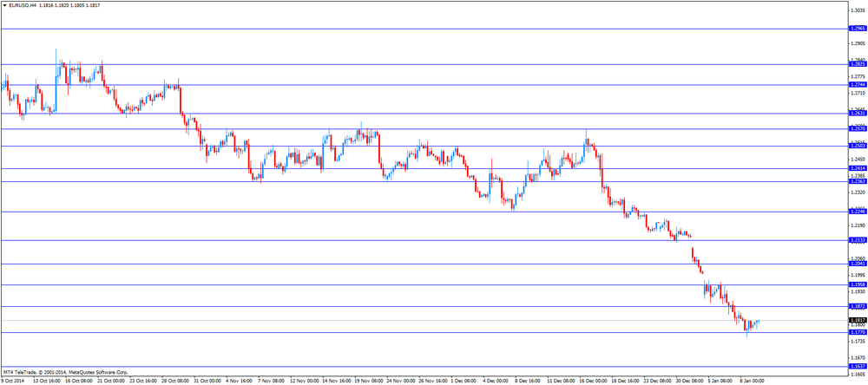Select the horizontal line price tag 1.2570
868x385 pixels.
tap(858, 129)
